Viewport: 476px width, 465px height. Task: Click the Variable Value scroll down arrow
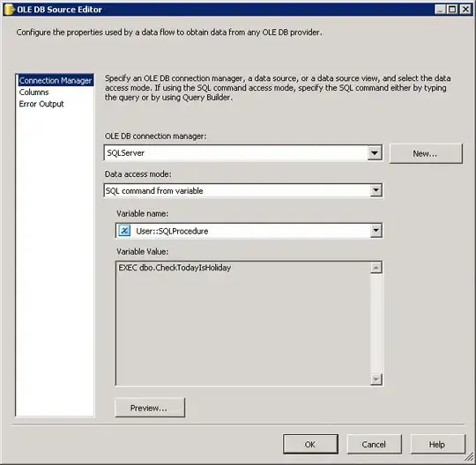[x=376, y=380]
